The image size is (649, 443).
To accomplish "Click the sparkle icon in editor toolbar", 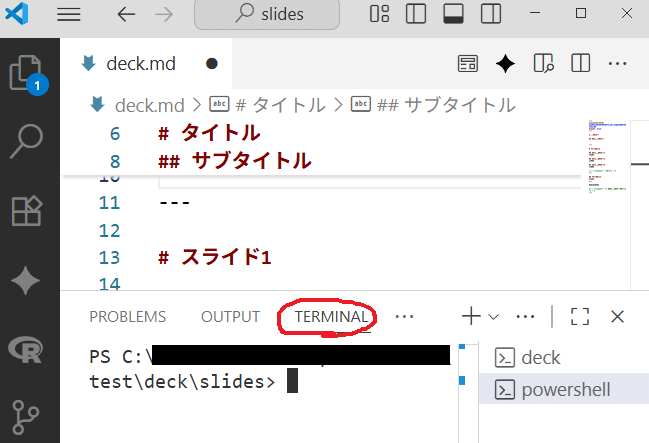I will [x=505, y=64].
